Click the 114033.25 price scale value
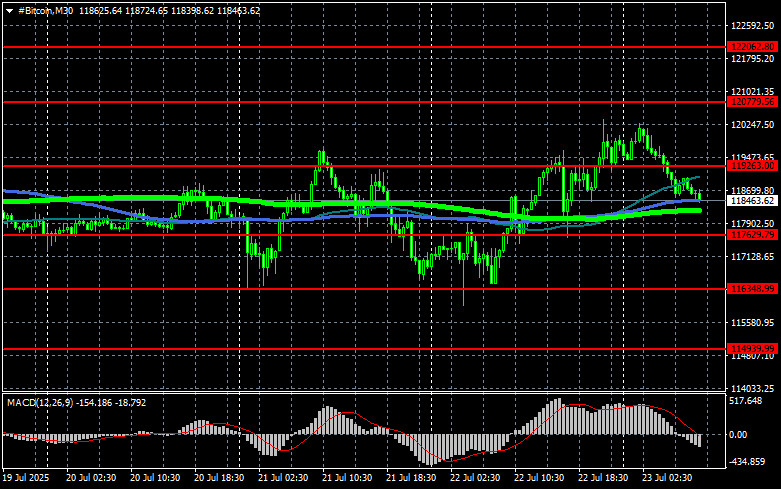The width and height of the screenshot is (781, 489). (x=753, y=388)
